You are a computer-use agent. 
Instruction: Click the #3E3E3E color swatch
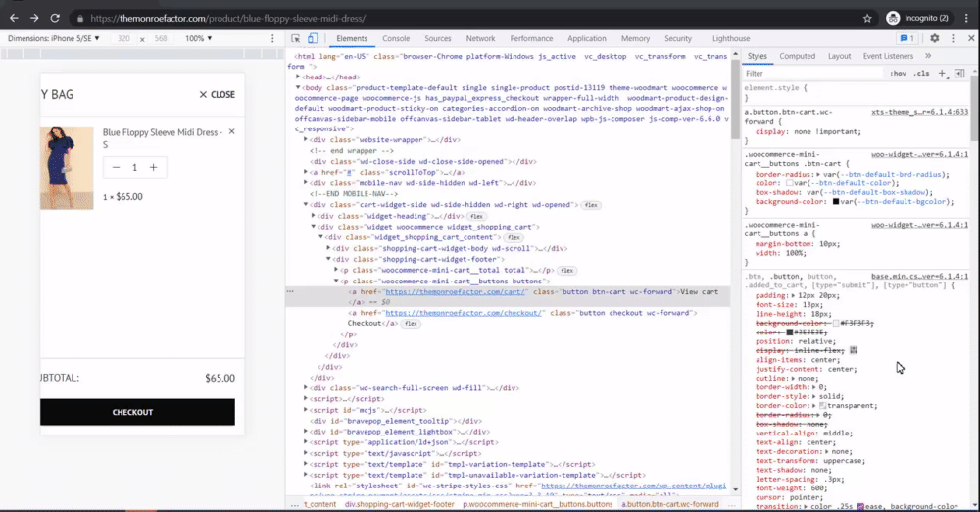tap(789, 332)
